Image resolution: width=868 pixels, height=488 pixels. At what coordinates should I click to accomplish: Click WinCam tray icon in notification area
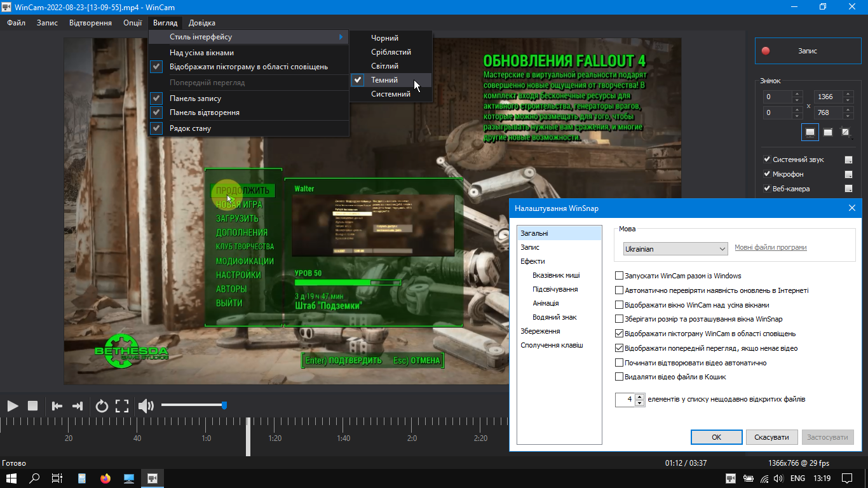point(731,478)
